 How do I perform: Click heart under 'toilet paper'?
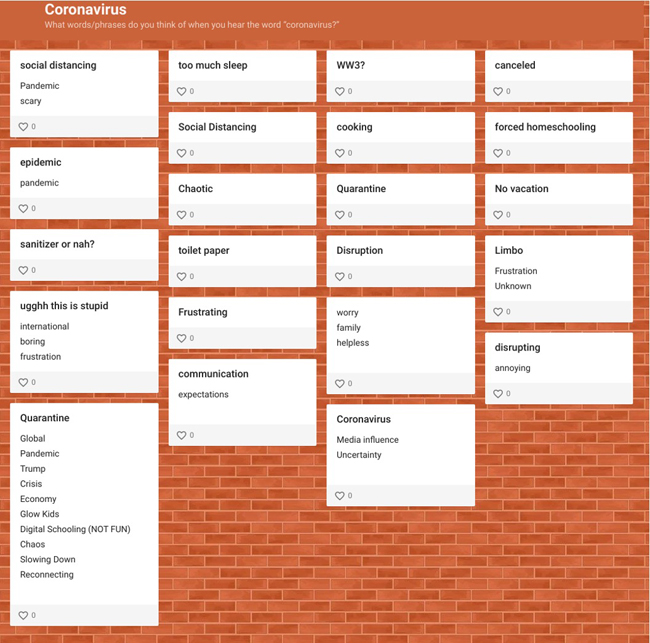tap(182, 277)
